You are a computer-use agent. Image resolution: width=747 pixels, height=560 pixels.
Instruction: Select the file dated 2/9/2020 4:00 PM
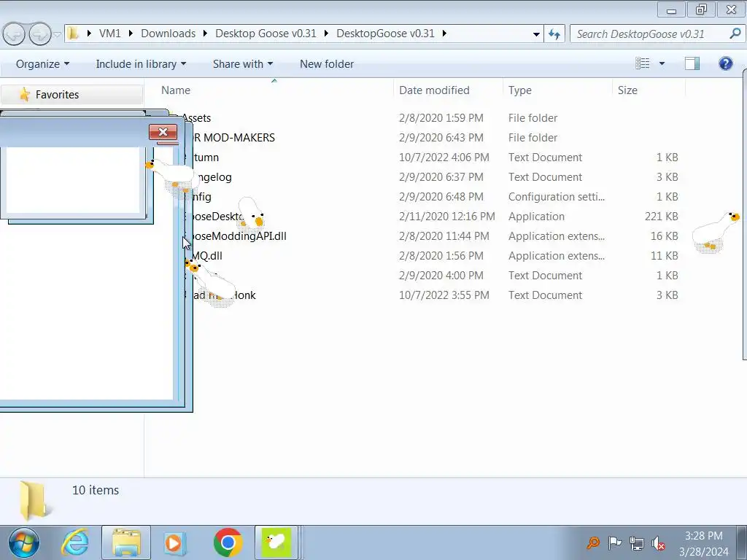coord(419,275)
